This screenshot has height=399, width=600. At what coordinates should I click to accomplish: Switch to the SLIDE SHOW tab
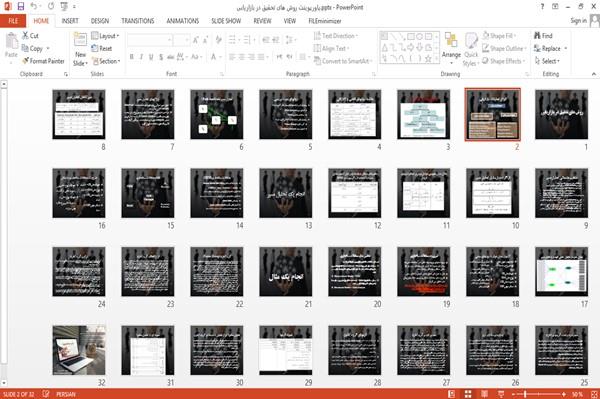226,21
